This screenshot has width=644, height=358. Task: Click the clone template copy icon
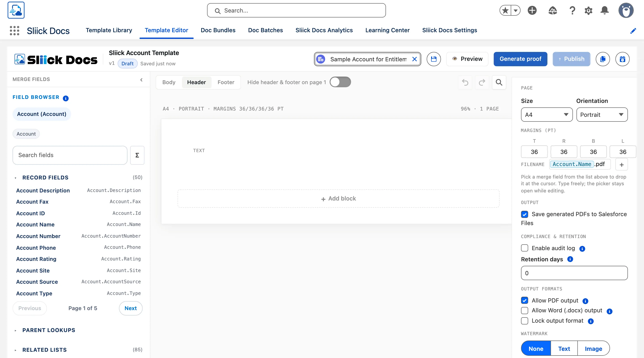tap(602, 59)
